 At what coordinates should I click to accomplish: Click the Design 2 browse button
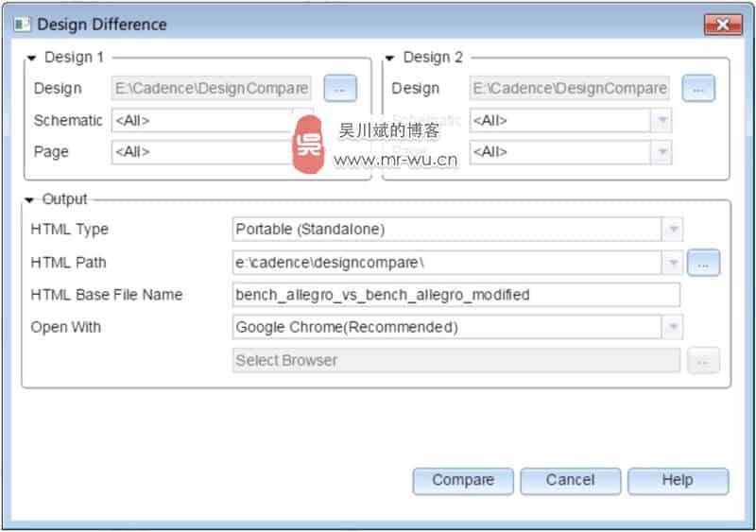pos(698,89)
